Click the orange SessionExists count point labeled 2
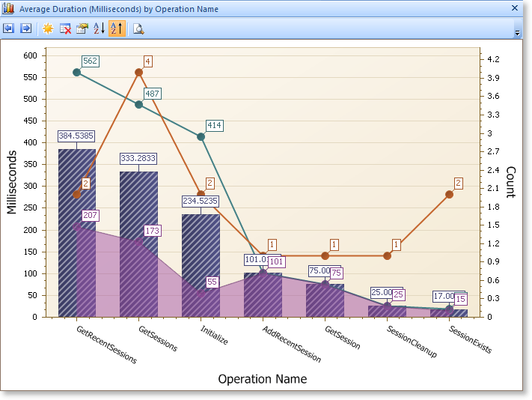 click(449, 194)
